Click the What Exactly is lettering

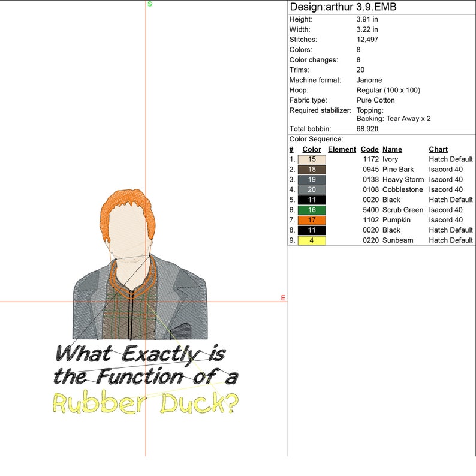tap(141, 354)
